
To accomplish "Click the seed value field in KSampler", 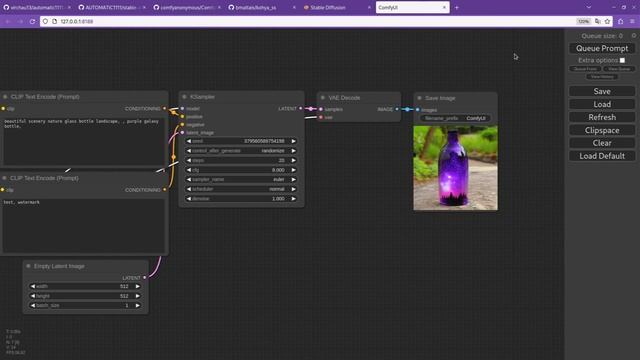I will pos(241,141).
